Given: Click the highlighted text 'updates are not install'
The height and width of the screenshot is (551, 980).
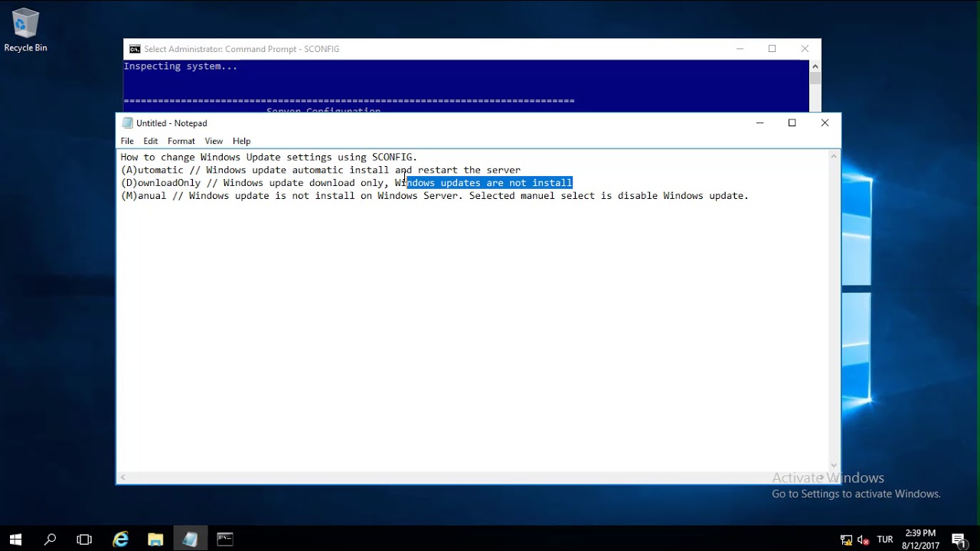Looking at the screenshot, I should tap(506, 183).
